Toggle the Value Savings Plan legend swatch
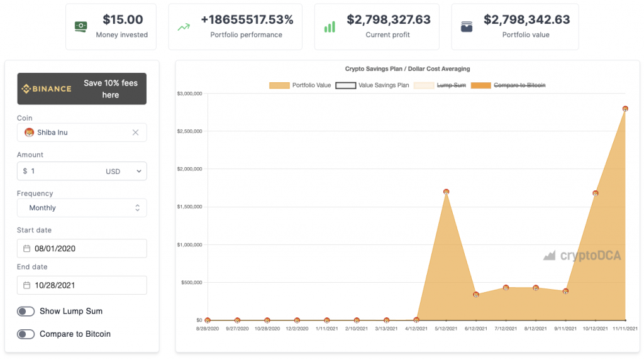The height and width of the screenshot is (360, 644). point(346,85)
